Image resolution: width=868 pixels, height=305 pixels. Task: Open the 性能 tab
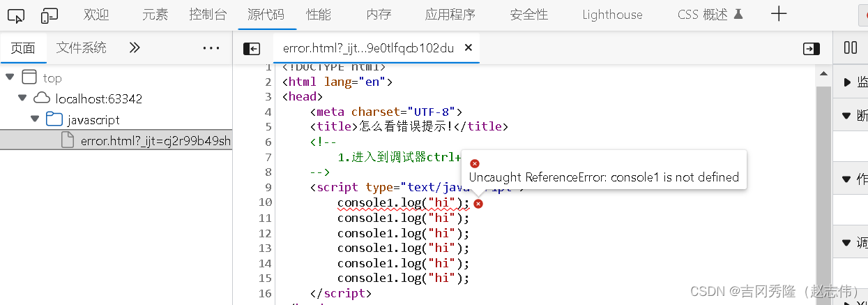coord(319,15)
